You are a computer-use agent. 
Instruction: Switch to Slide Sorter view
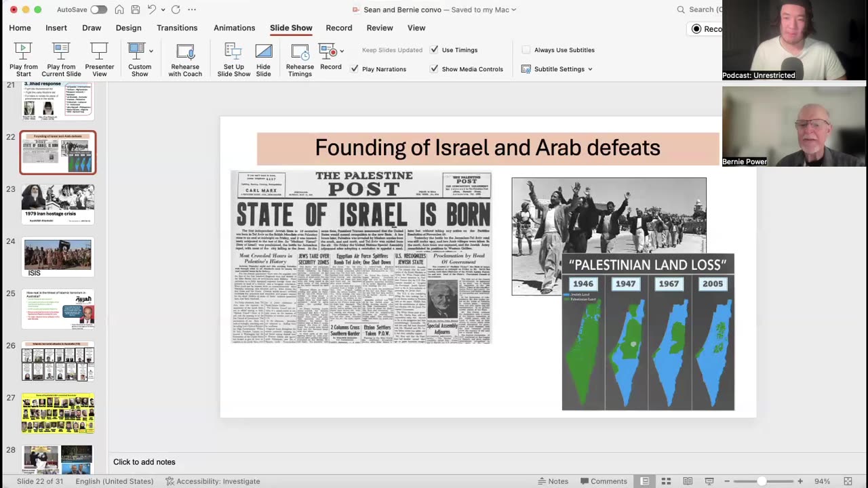[x=666, y=481]
